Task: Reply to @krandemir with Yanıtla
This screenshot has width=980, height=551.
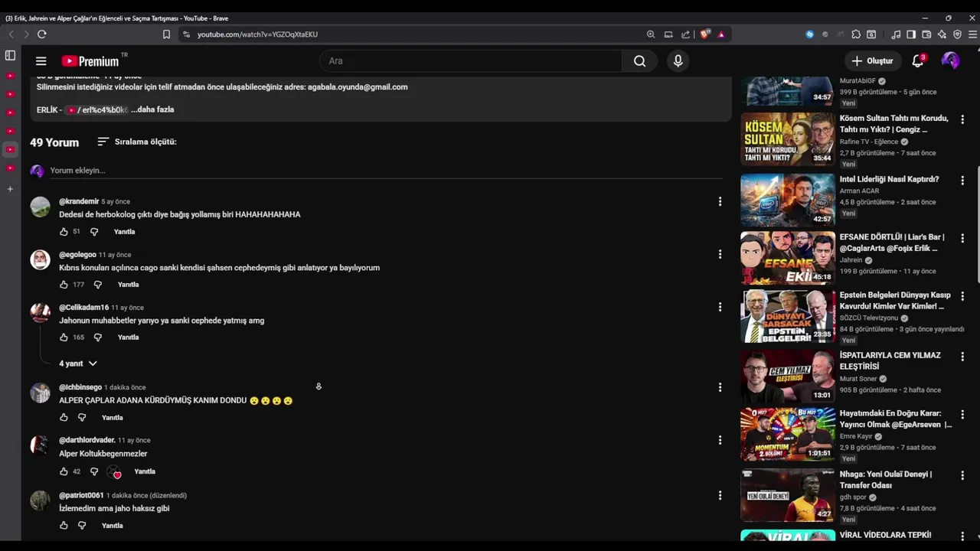Action: pyautogui.click(x=124, y=232)
